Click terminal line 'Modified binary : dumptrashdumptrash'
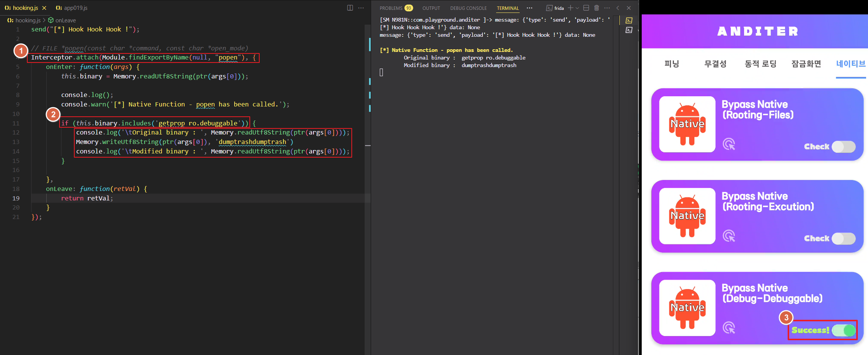The width and height of the screenshot is (868, 355). [460, 65]
